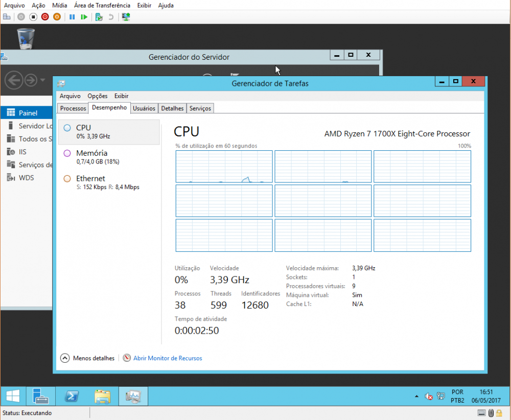Viewport: 511px width, 420px height.
Task: Click the Windows Start button
Action: (13, 396)
